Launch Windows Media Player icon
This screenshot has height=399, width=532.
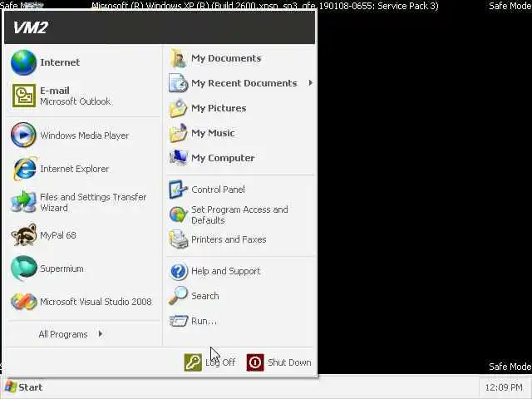pyautogui.click(x=23, y=135)
